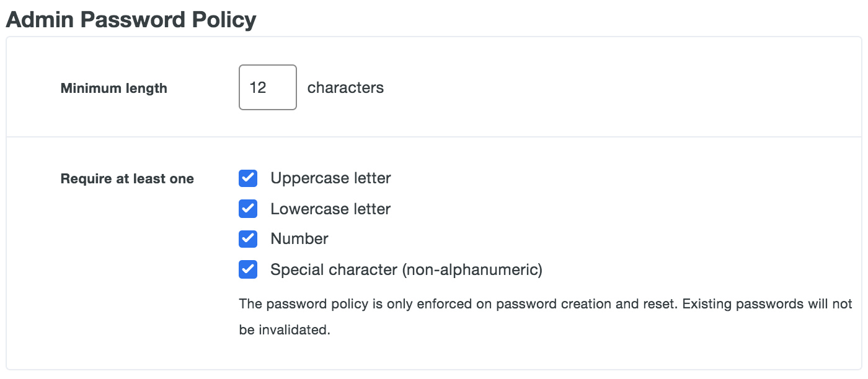The image size is (868, 379).
Task: Toggle the Number requirement checkbox
Action: [x=247, y=239]
